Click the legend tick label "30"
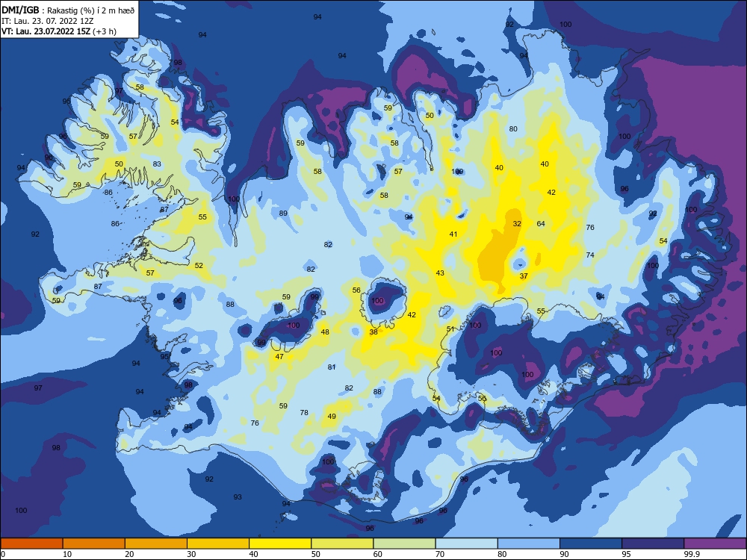 coord(191,554)
